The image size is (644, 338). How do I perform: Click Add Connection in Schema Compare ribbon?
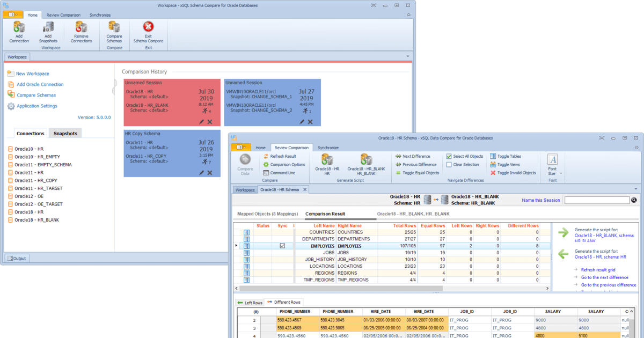point(19,32)
